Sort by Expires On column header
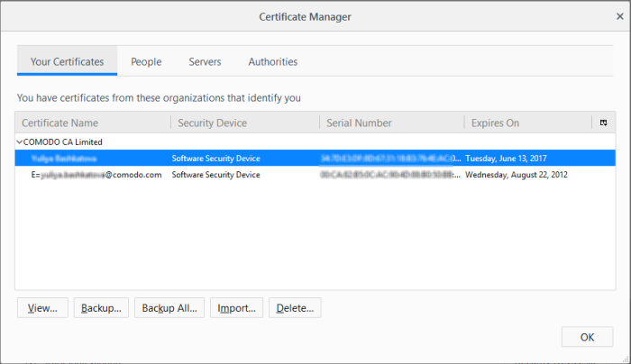The height and width of the screenshot is (364, 631). [x=526, y=123]
